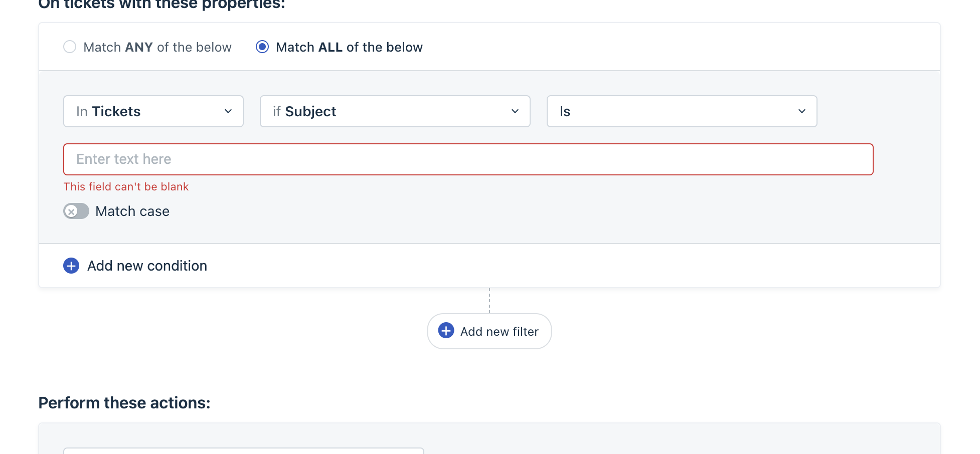Click the Match ANY of the below label
The image size is (980, 454).
(157, 47)
